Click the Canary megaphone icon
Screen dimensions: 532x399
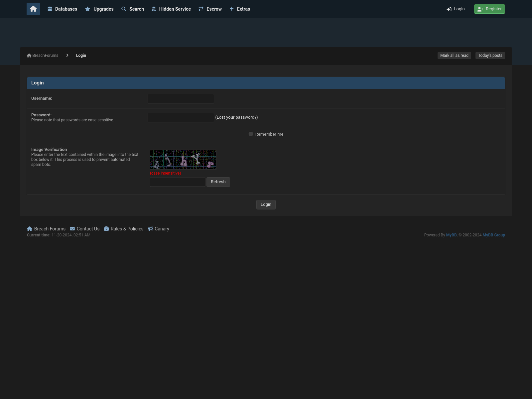click(151, 229)
